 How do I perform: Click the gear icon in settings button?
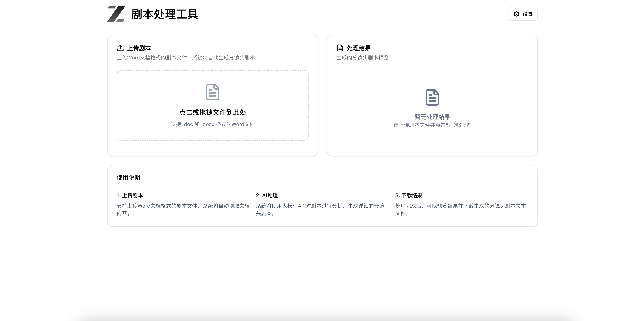click(516, 14)
